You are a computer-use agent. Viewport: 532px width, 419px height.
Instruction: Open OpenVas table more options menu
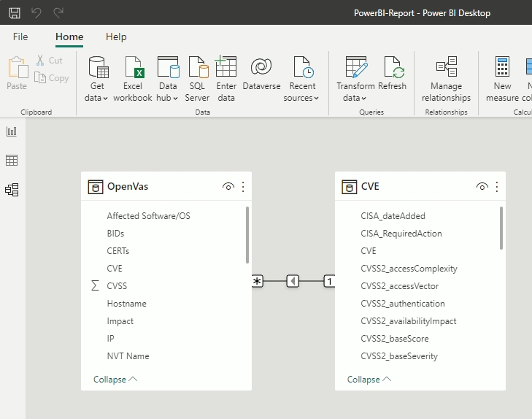coord(243,187)
